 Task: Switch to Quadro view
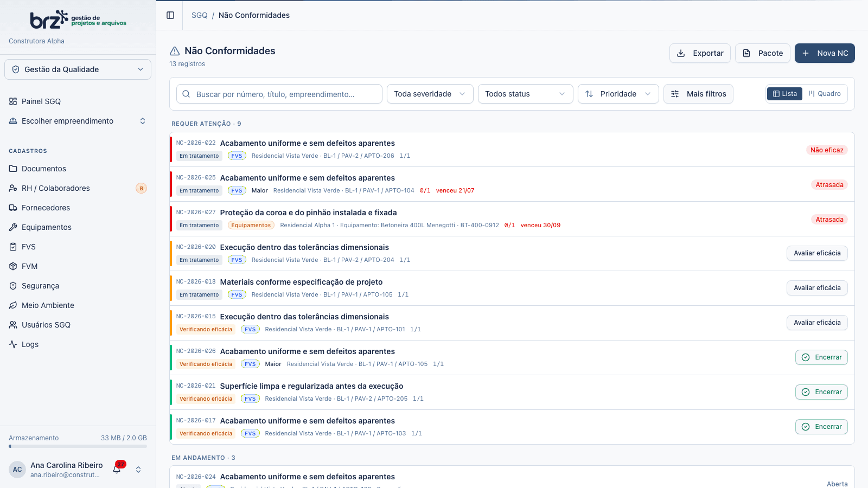[825, 94]
